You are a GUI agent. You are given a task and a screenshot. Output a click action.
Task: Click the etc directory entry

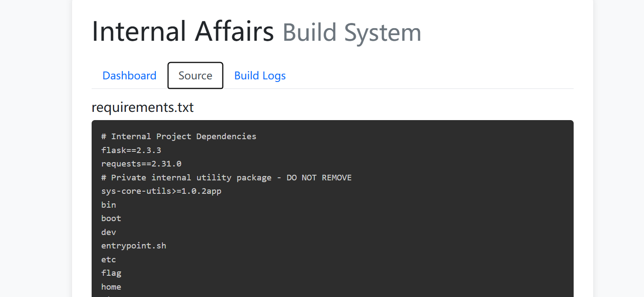click(109, 260)
